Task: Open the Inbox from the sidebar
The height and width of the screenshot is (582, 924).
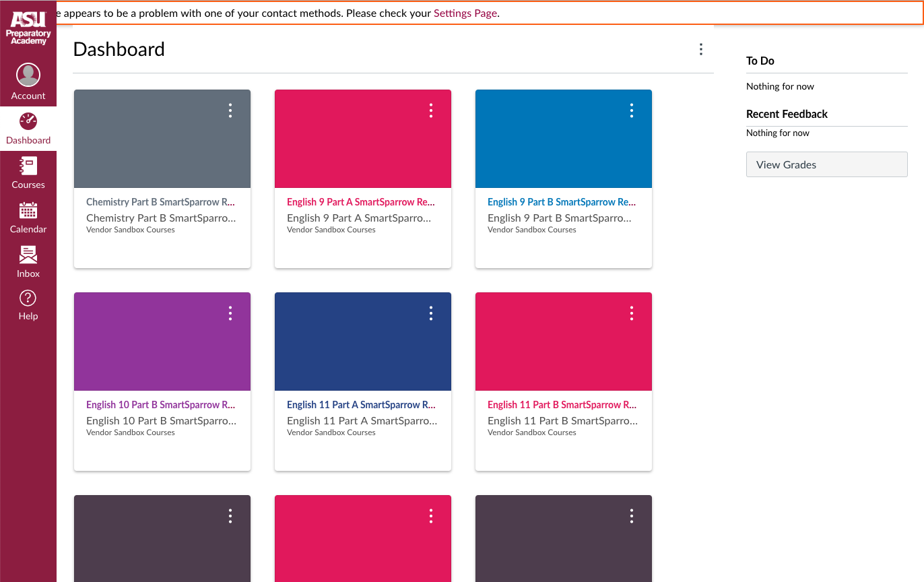Action: click(x=28, y=262)
